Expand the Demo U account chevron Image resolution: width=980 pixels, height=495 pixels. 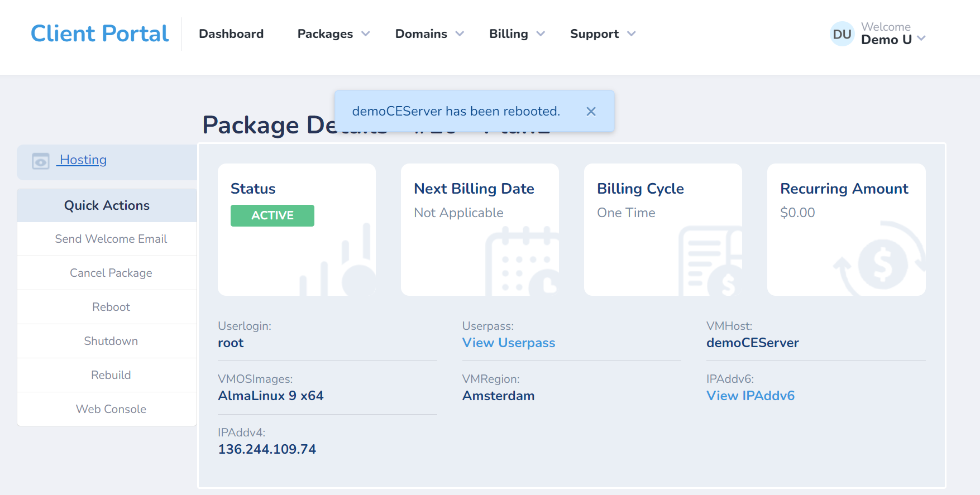(921, 39)
